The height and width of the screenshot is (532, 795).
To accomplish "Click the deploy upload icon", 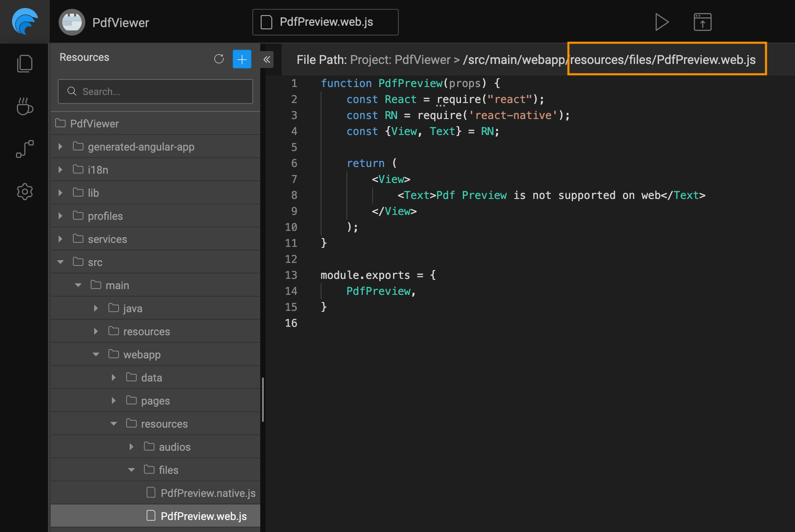I will point(702,22).
